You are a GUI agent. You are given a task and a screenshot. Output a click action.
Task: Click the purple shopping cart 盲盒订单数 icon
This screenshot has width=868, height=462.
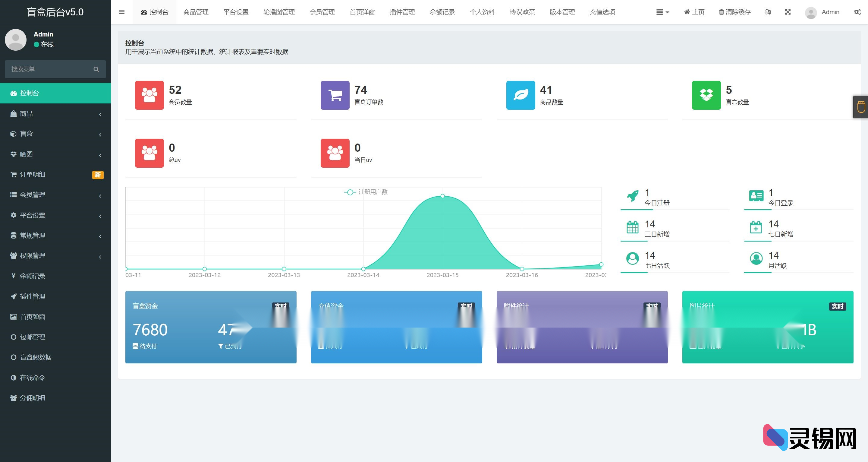click(335, 95)
